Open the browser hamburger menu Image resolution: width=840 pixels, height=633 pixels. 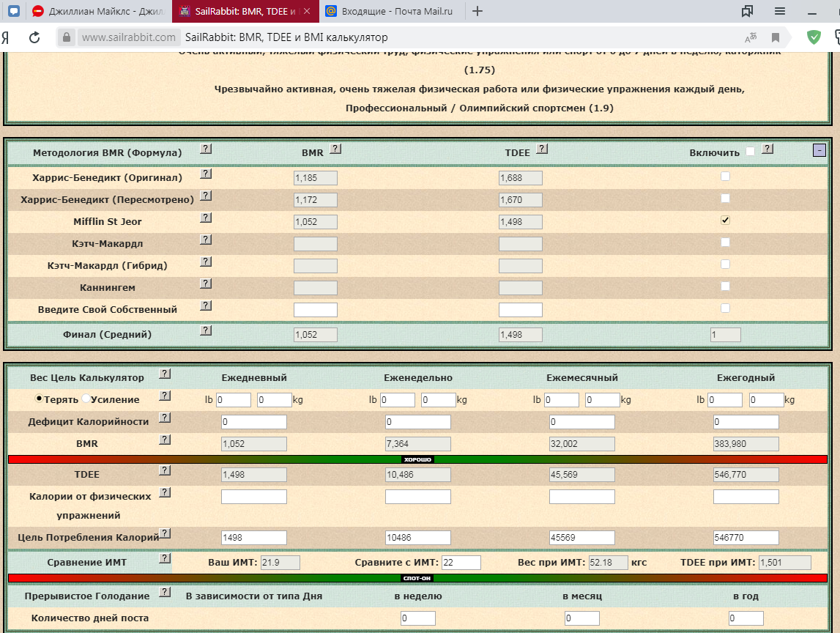pos(780,11)
